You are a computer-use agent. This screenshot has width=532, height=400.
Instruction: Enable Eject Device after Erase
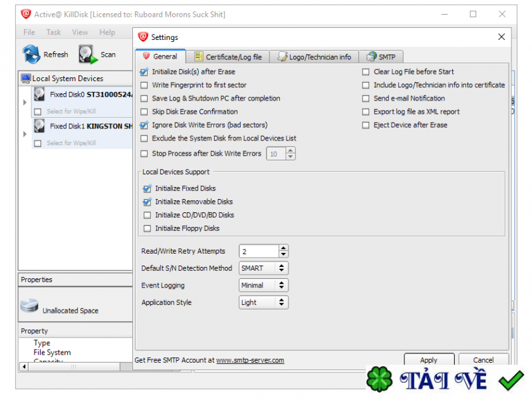[366, 125]
